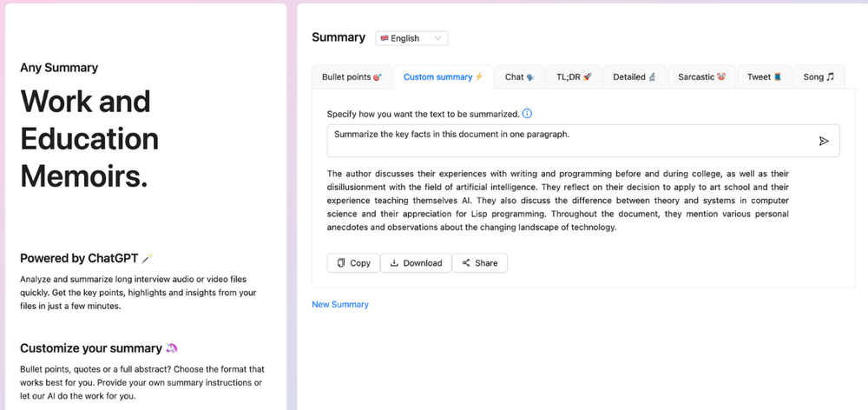Click the Work and Education Memoirs title
This screenshot has height=410, width=868.
pyautogui.click(x=89, y=139)
